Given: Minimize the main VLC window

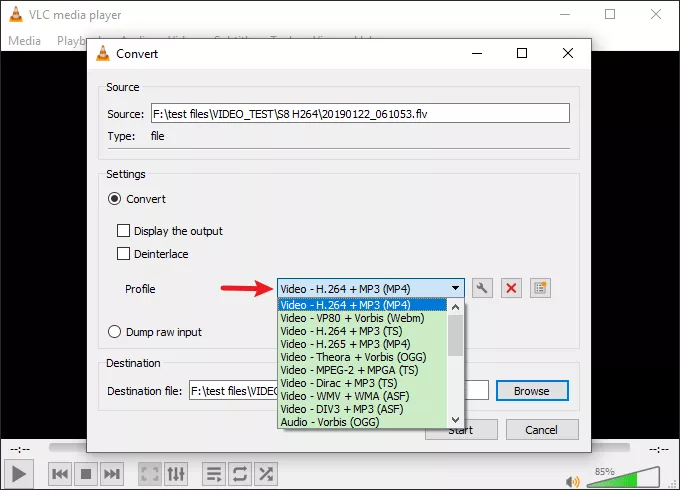Looking at the screenshot, I should [565, 14].
